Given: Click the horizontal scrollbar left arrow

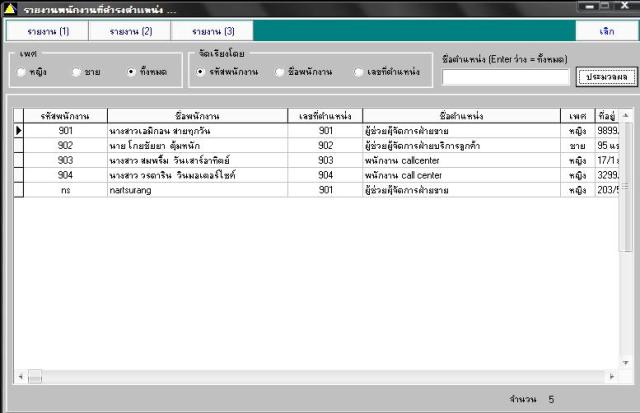Looking at the screenshot, I should tap(19, 379).
